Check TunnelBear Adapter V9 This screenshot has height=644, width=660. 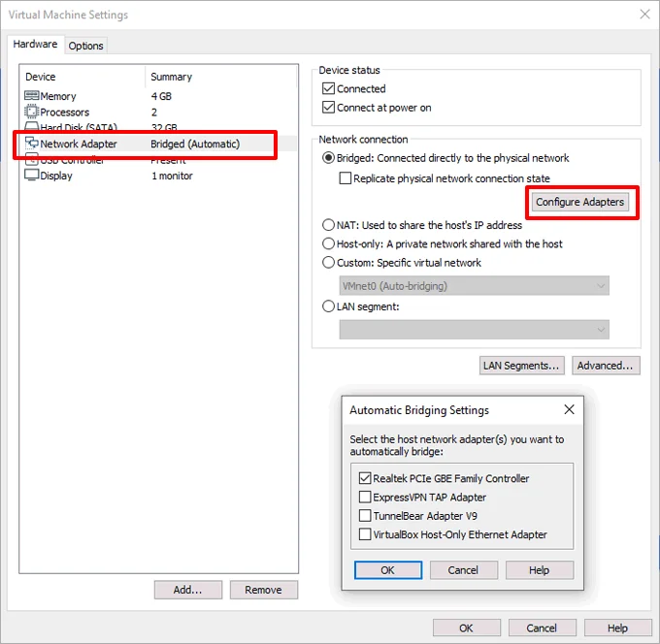pos(365,516)
